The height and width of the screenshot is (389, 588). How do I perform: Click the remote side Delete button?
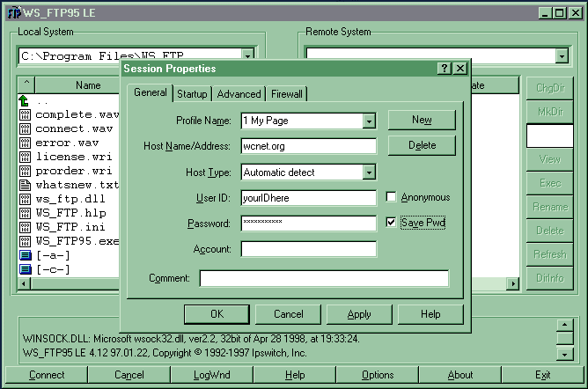[x=550, y=230]
